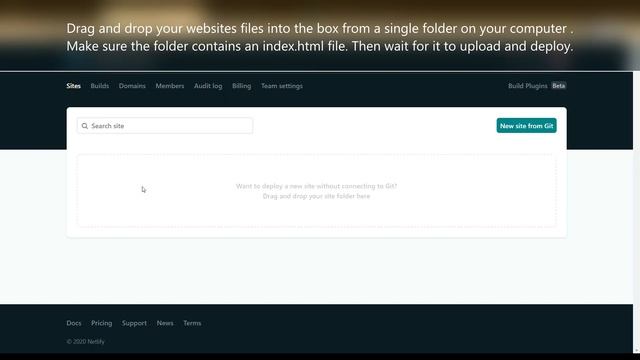Open the Support footer link
640x360 pixels.
134,323
